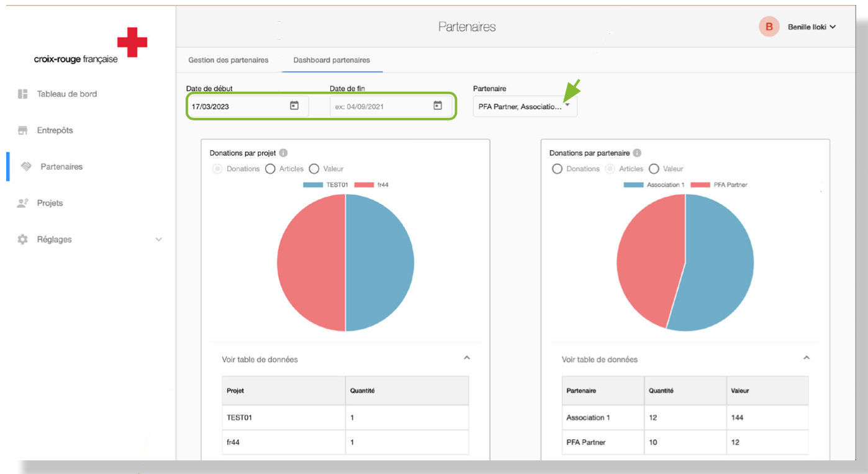The image size is (868, 474).
Task: Open calendar picker for Date de début
Action: pyautogui.click(x=294, y=106)
